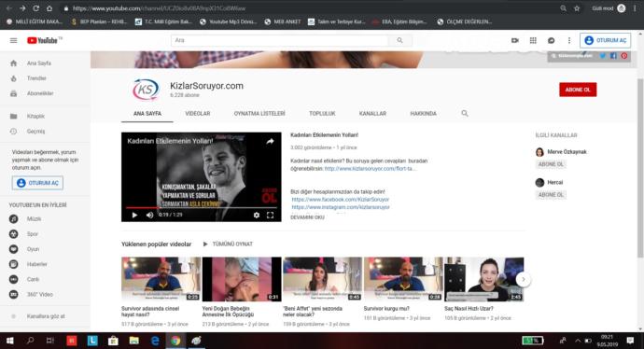Play the featured video
644x349 pixels.
[x=134, y=215]
